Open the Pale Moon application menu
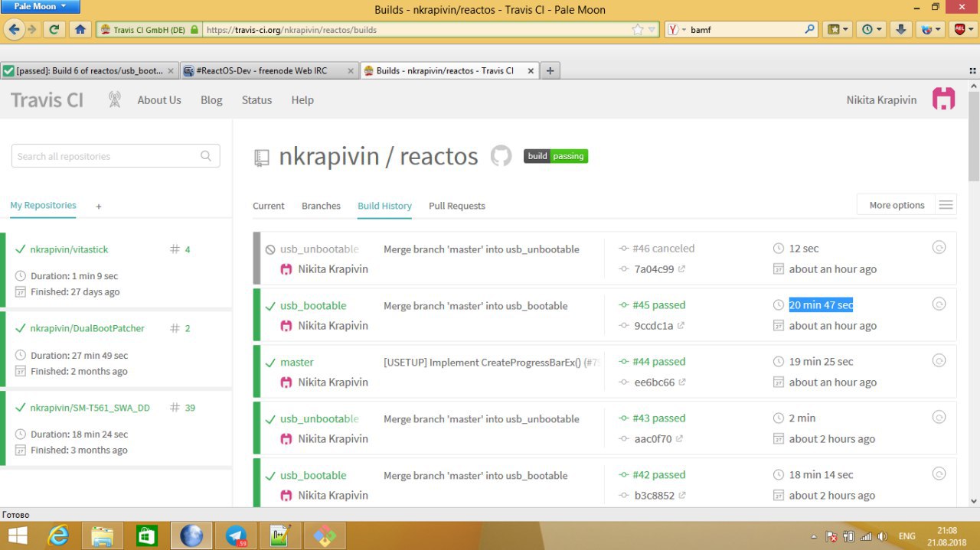The width and height of the screenshot is (980, 550). click(x=40, y=7)
